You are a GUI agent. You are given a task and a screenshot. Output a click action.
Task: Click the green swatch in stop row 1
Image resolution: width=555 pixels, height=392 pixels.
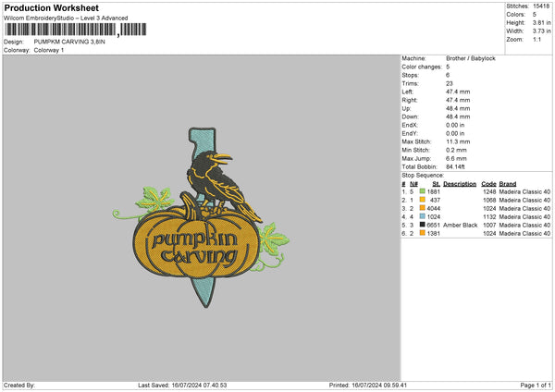(423, 191)
